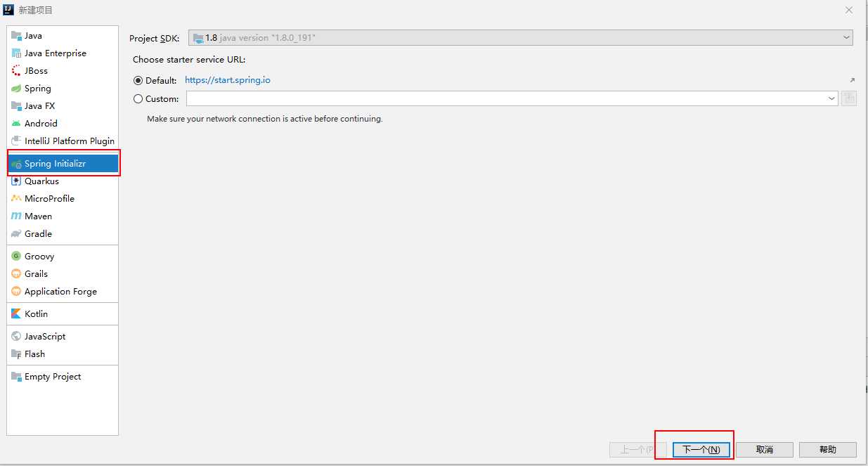Select the Quarkus list row
Image resolution: width=868 pixels, height=466 pixels.
tap(63, 181)
